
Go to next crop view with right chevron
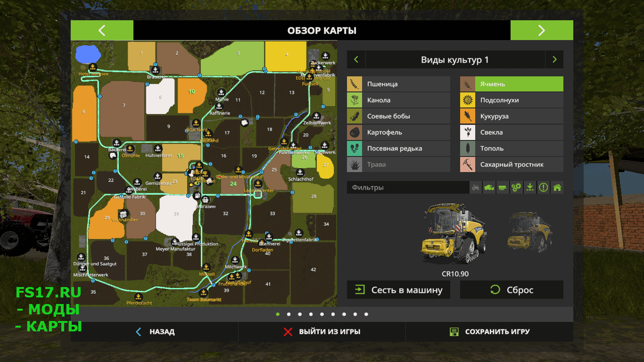[554, 60]
